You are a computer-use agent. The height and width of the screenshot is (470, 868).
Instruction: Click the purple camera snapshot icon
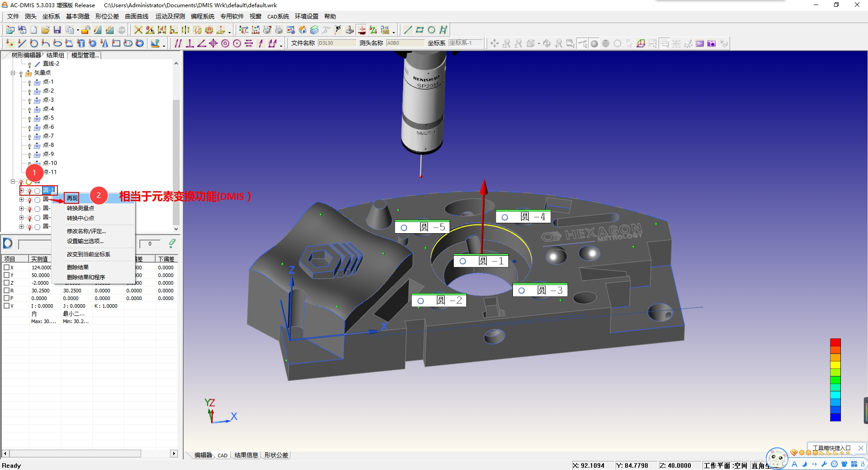(x=711, y=43)
